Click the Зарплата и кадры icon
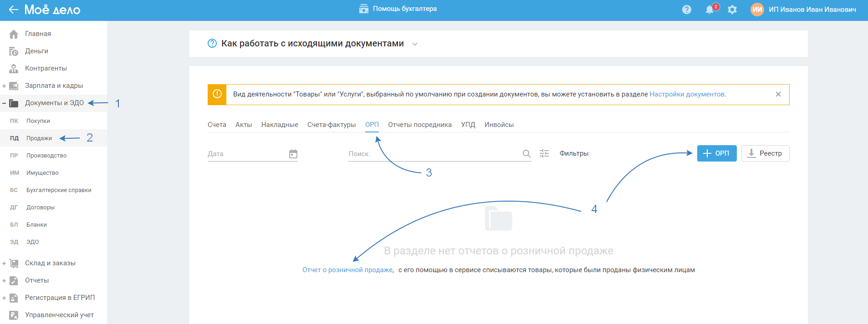868x324 pixels. 14,86
